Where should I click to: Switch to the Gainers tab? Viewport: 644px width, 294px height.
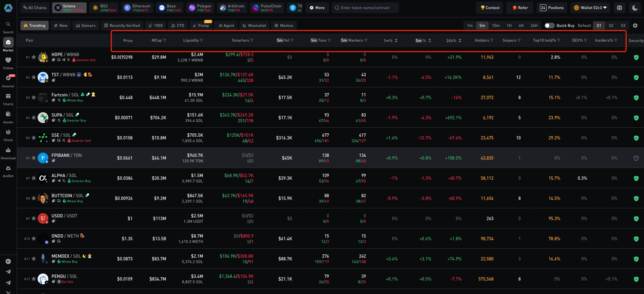[x=85, y=26]
